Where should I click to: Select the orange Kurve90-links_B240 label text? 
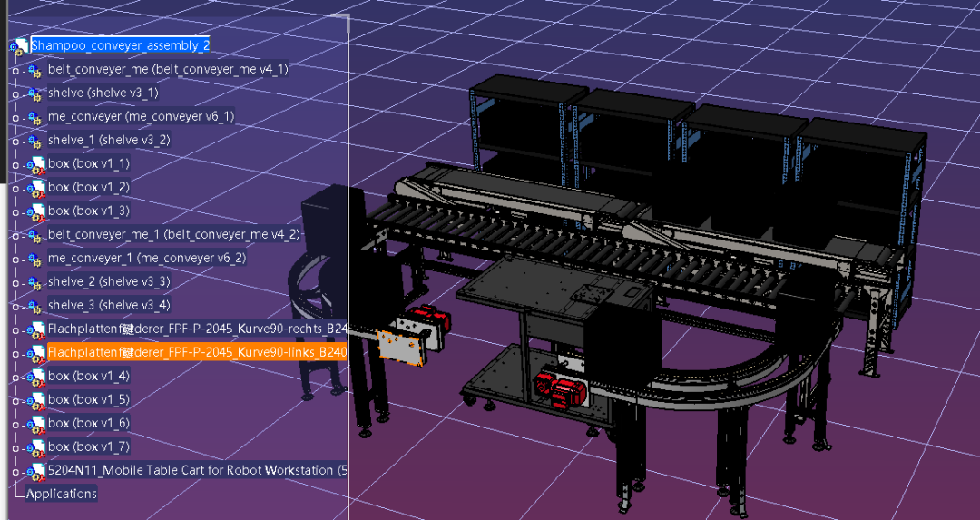click(197, 352)
